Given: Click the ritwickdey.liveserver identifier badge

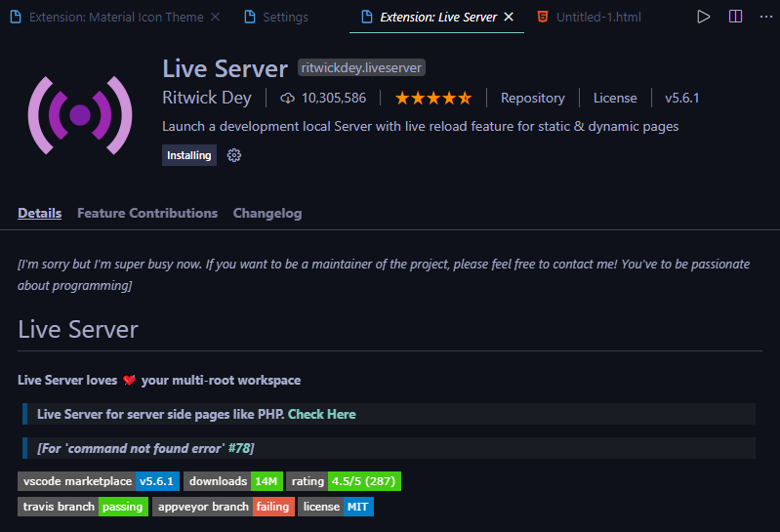Looking at the screenshot, I should click(x=361, y=67).
